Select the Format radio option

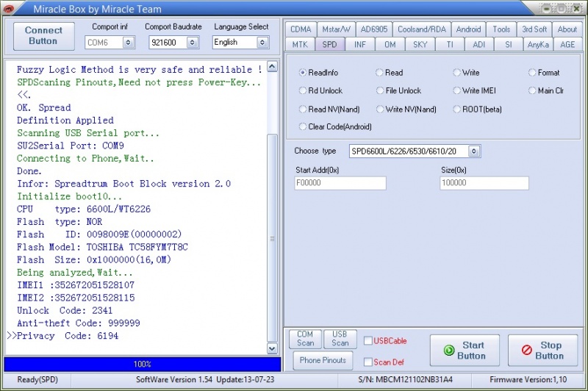532,72
